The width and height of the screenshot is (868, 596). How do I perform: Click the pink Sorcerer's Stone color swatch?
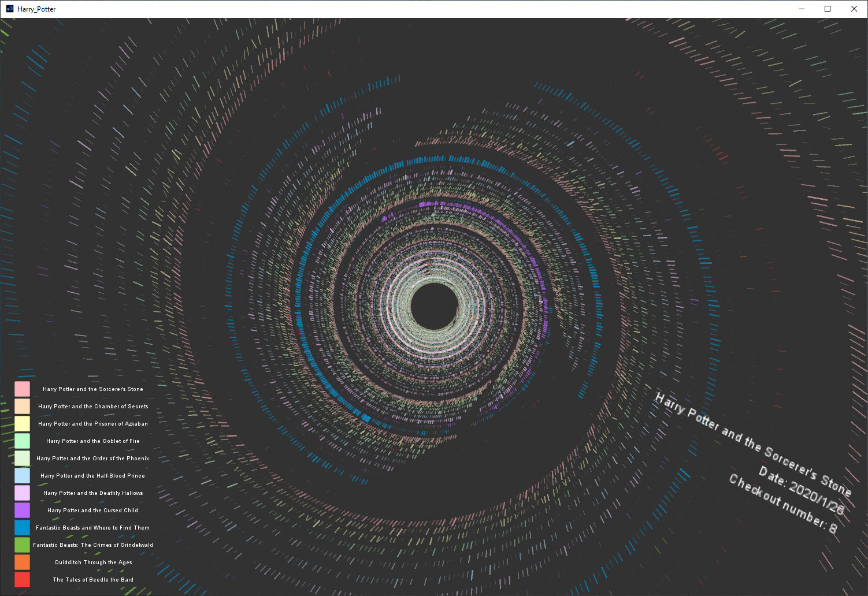(x=22, y=389)
